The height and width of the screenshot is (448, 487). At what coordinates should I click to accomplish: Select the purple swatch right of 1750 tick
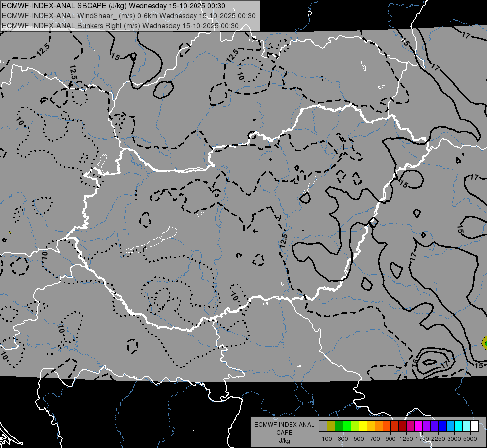click(426, 426)
